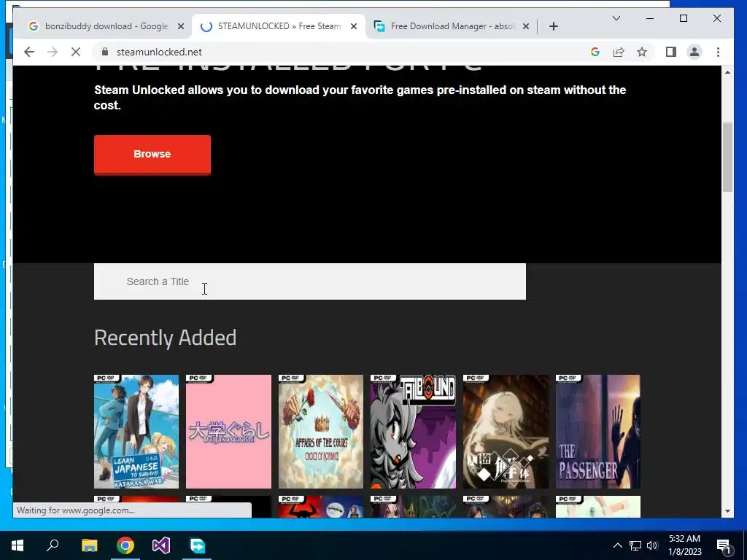Viewport: 747px width, 560px height.
Task: Click the page's vertical scrollbar thumb
Action: [x=727, y=157]
